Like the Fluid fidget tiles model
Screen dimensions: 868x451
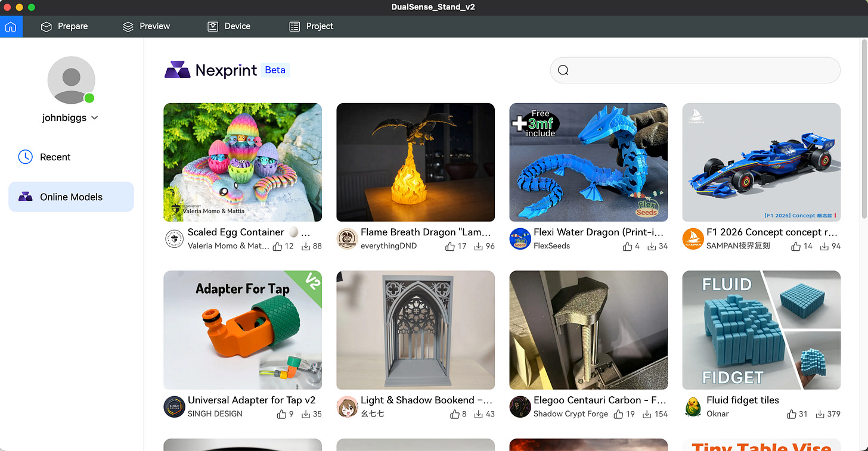[x=792, y=414]
